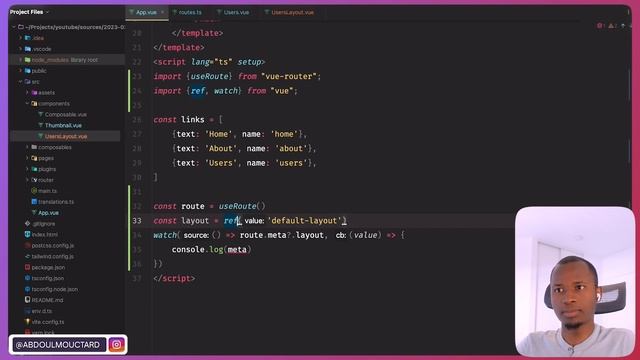The width and height of the screenshot is (640, 360).
Task: Go to previous highlighted error arrow
Action: click(623, 26)
